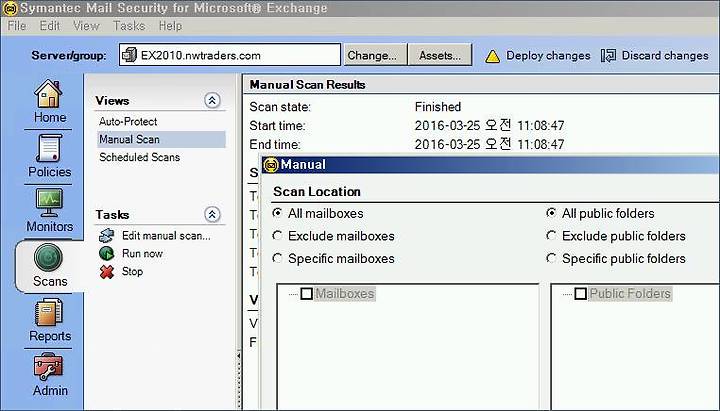This screenshot has width=720, height=411.
Task: Select Exclude public folders radio button
Action: coord(551,236)
